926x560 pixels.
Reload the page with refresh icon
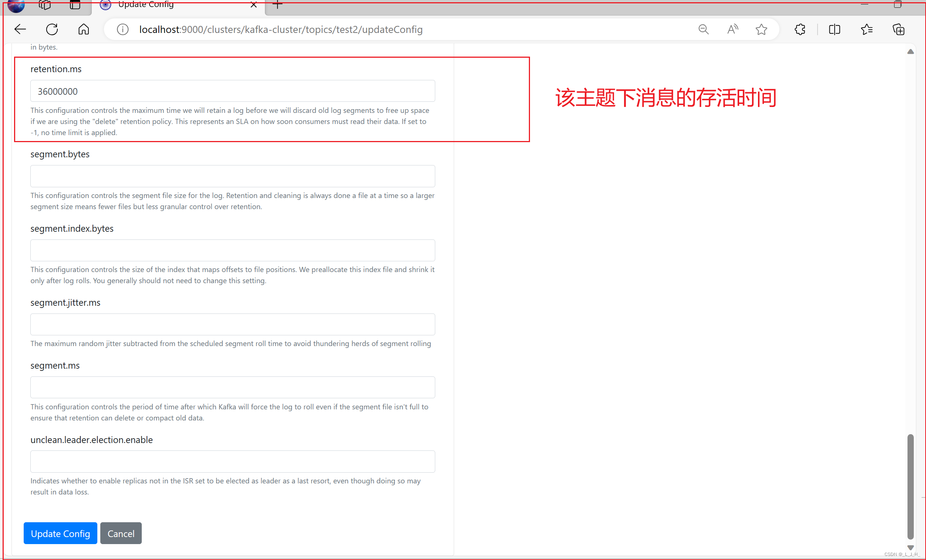coord(52,29)
